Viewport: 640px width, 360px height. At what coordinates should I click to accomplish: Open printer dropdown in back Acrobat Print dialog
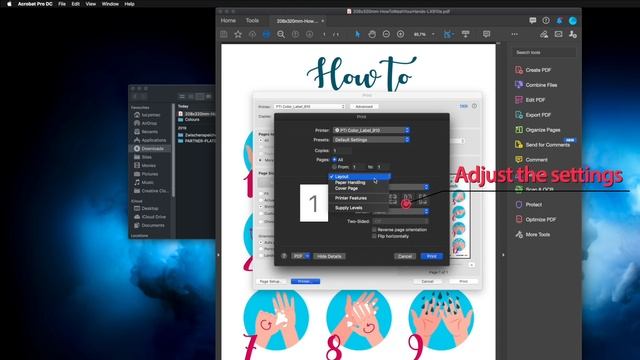(x=309, y=107)
